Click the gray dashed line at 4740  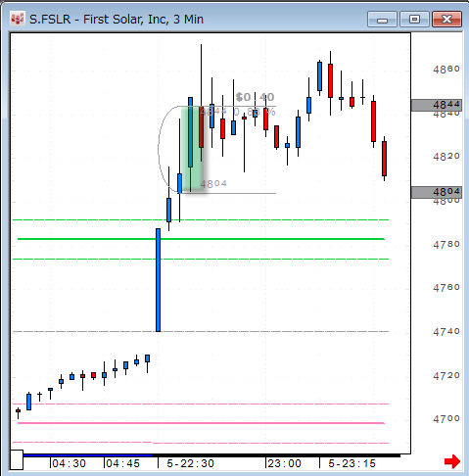[201, 331]
